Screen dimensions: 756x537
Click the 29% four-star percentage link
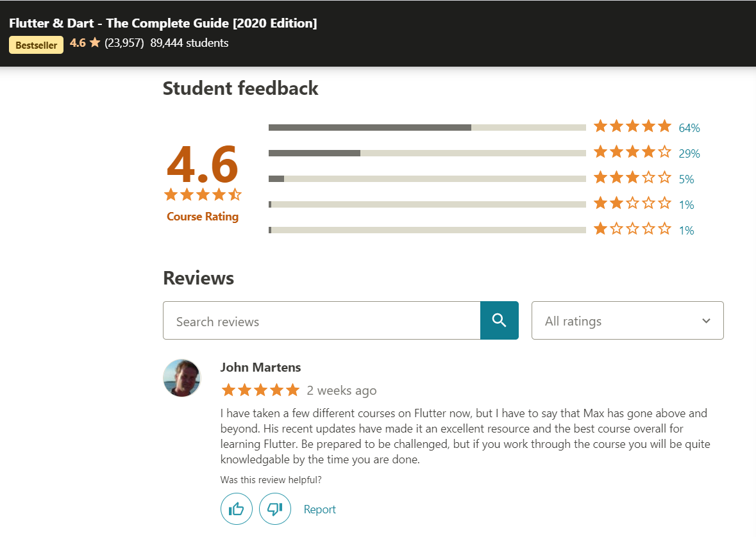coord(689,153)
